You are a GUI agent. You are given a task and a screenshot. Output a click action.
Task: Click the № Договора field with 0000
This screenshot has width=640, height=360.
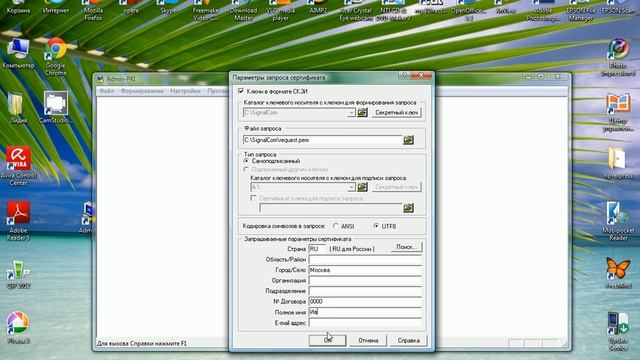[x=365, y=301]
